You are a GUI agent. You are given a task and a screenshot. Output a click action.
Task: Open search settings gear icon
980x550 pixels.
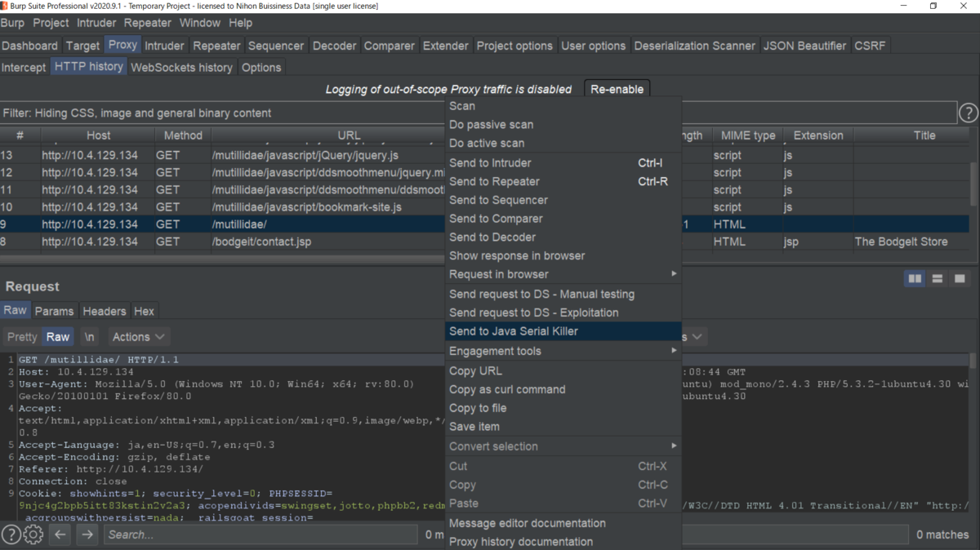coord(33,534)
